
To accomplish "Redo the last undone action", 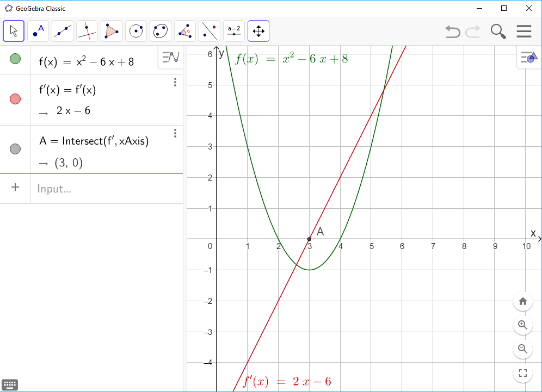I will pos(473,32).
